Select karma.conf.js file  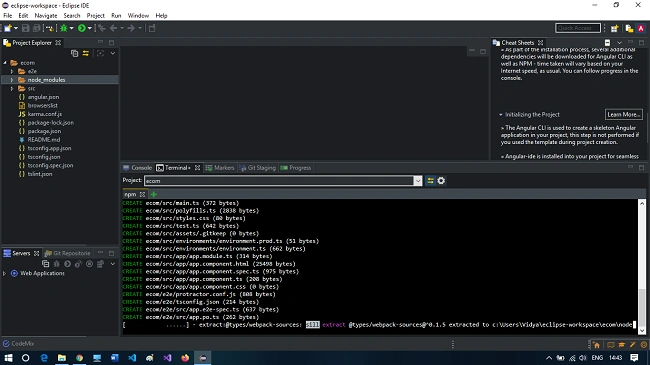click(45, 114)
